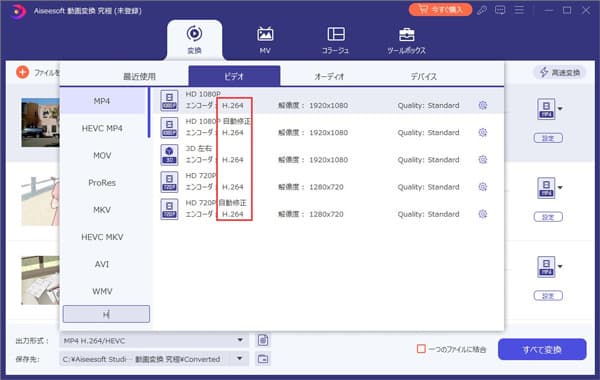The height and width of the screenshot is (380, 600).
Task: Open settings gear for HD 1080P preset
Action: coord(483,105)
